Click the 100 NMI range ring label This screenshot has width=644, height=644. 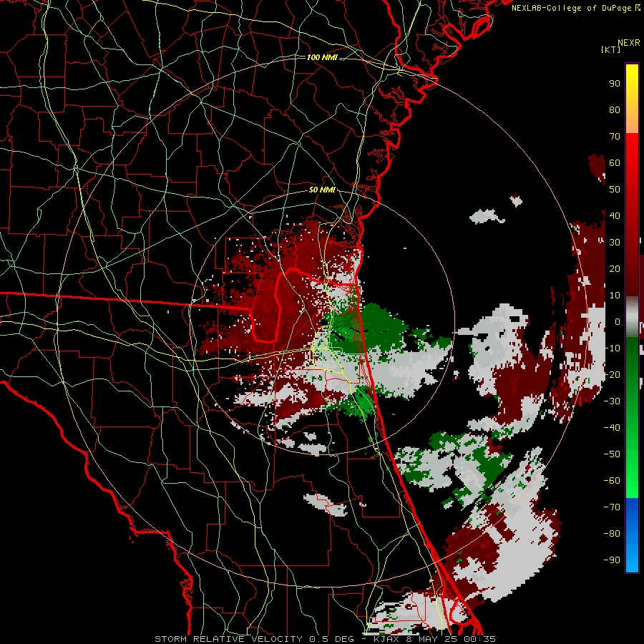322,57
